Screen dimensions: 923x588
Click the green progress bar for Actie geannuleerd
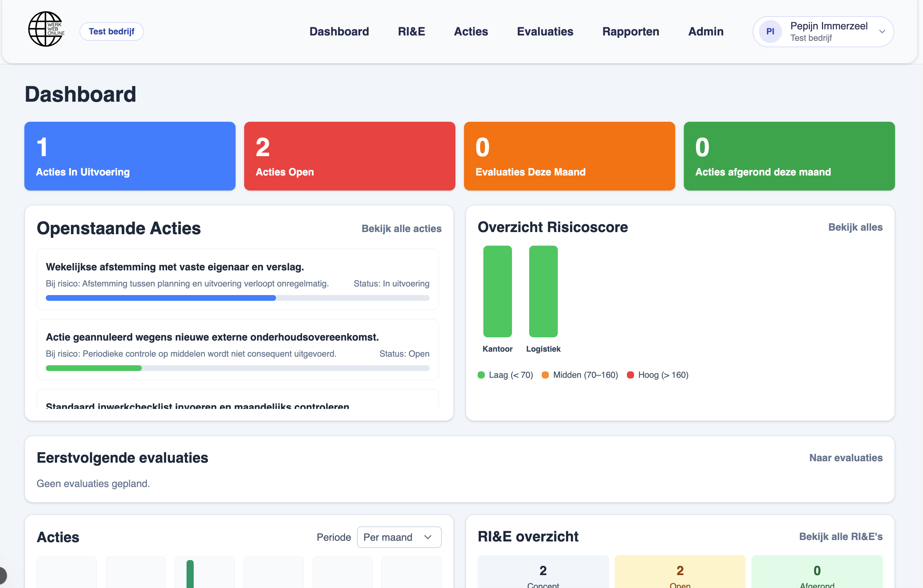[94, 368]
